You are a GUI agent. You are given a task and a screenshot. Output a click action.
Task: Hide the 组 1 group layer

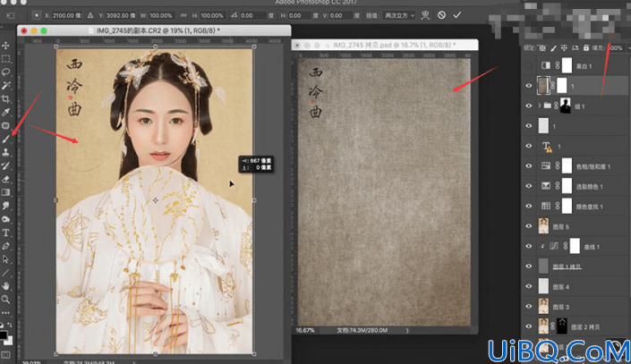(x=529, y=106)
